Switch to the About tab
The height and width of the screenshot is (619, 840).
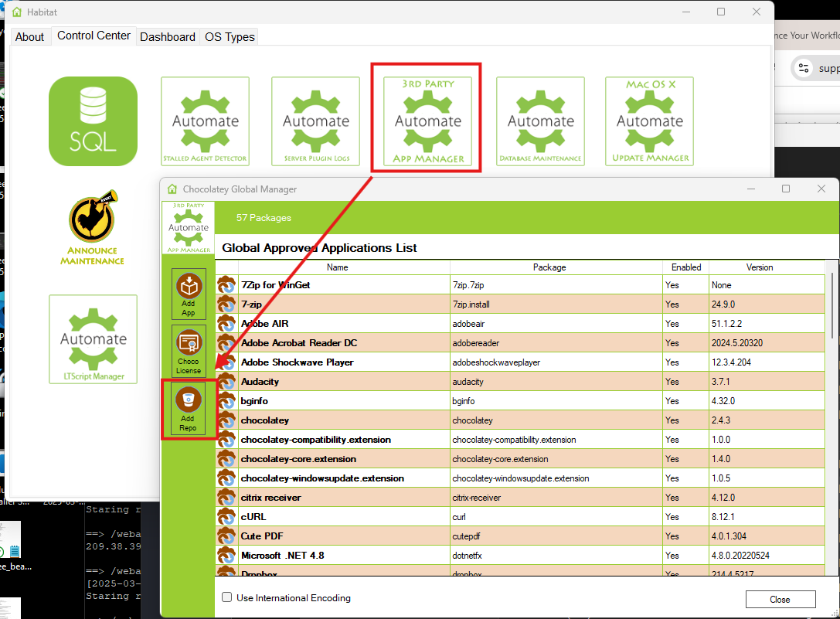pyautogui.click(x=29, y=36)
